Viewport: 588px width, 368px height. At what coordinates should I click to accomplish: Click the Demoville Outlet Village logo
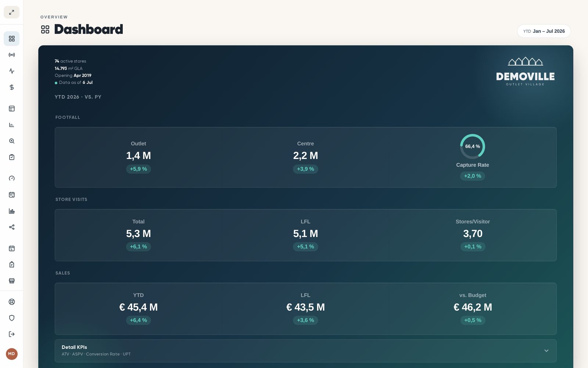pyautogui.click(x=525, y=71)
